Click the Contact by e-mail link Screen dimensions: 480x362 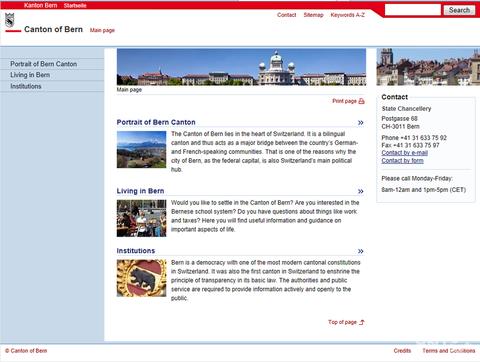[404, 153]
